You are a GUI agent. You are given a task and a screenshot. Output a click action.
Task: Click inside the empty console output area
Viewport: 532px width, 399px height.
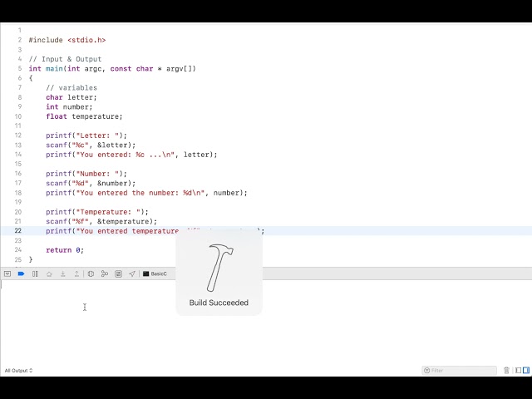click(266, 323)
